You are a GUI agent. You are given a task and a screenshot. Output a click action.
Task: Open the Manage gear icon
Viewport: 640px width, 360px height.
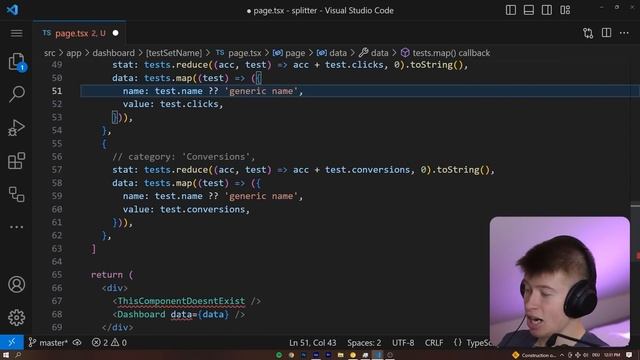16,317
